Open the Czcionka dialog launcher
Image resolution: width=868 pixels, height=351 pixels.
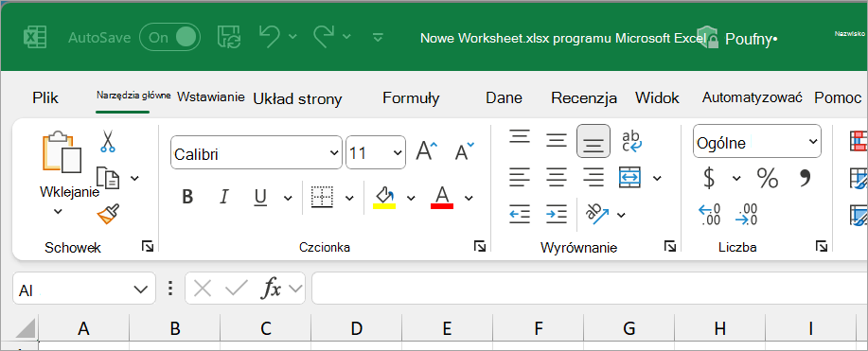[x=480, y=246]
